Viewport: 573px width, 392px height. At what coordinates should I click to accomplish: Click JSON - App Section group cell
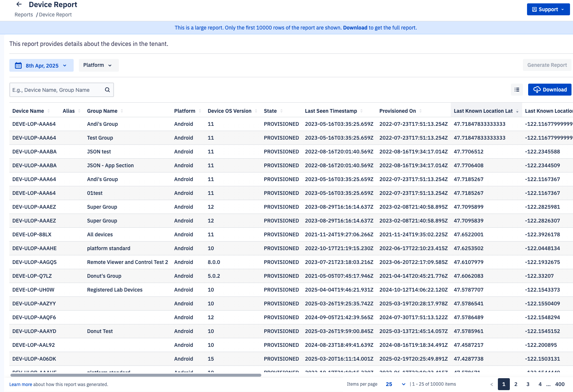point(110,165)
